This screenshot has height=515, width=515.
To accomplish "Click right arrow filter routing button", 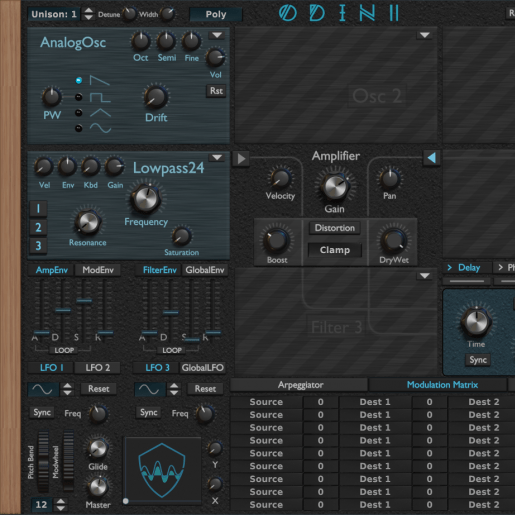I will (x=241, y=159).
